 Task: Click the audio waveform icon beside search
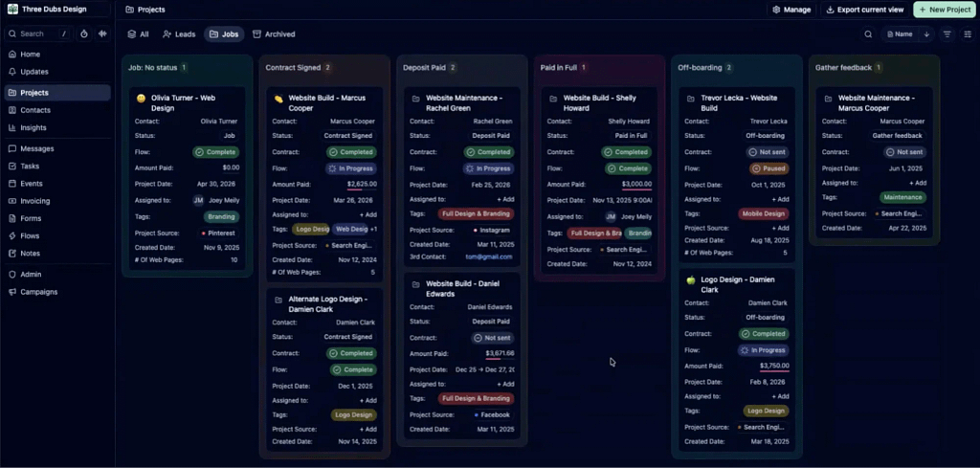click(102, 33)
